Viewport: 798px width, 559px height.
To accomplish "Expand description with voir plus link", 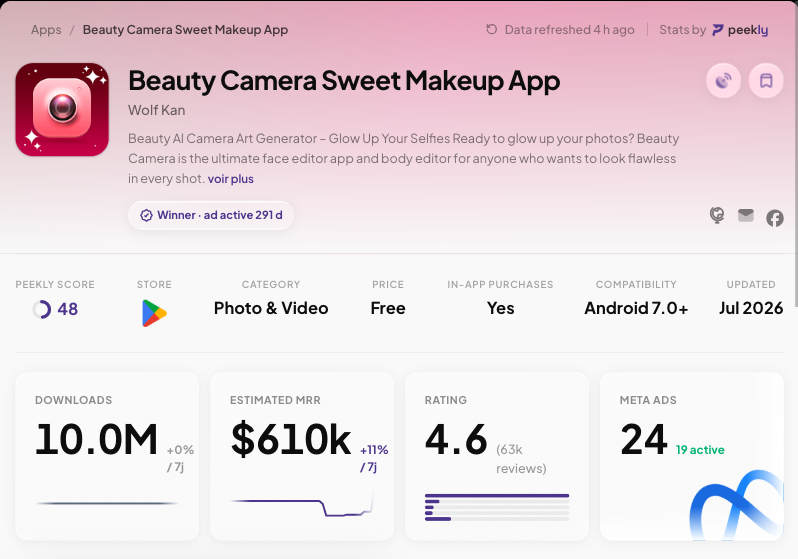I will [x=231, y=179].
